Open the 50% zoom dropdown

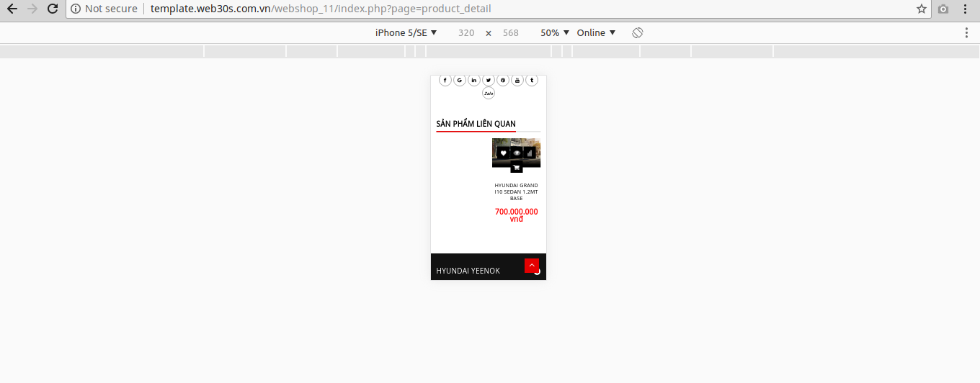tap(556, 33)
